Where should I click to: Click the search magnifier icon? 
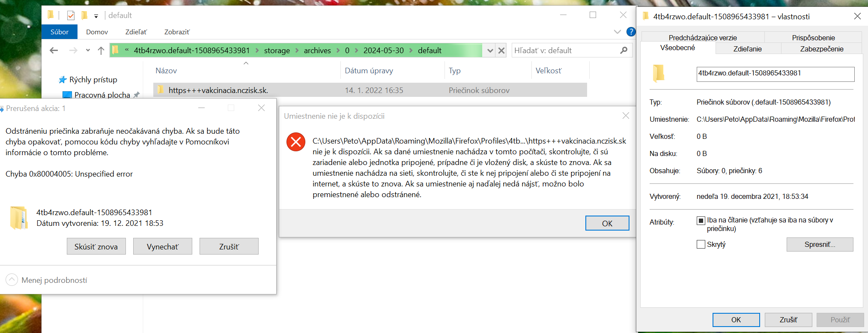point(623,51)
